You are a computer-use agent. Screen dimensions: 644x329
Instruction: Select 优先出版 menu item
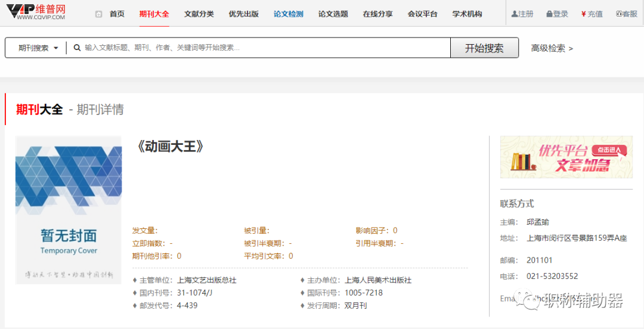[244, 14]
